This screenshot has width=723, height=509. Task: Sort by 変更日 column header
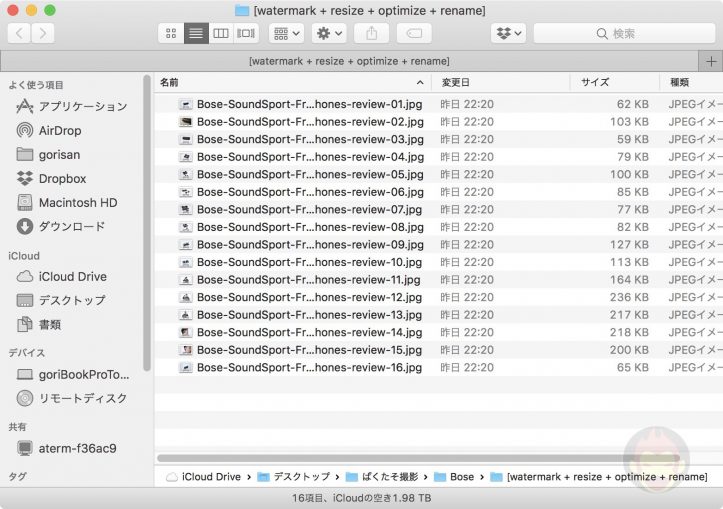[x=501, y=83]
